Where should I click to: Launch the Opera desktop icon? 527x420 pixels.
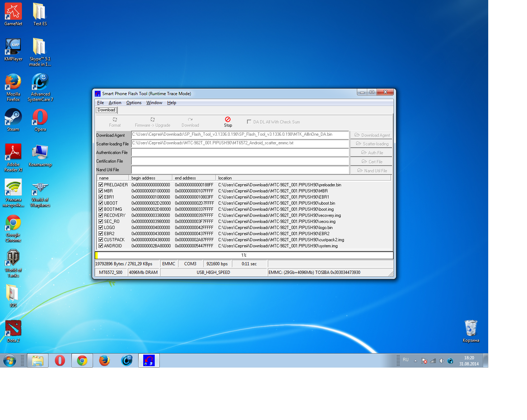pos(40,120)
